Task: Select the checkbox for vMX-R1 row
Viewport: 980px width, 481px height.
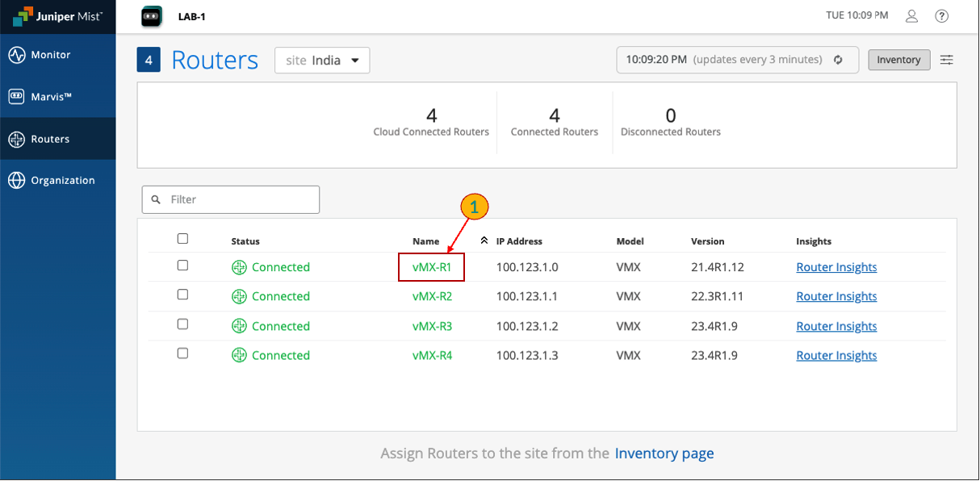Action: click(x=182, y=266)
